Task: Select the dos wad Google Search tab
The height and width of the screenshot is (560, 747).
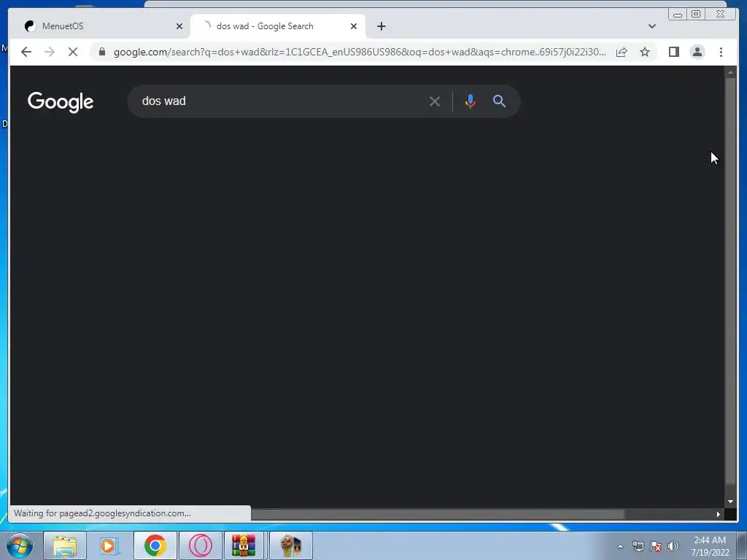Action: coord(278,26)
